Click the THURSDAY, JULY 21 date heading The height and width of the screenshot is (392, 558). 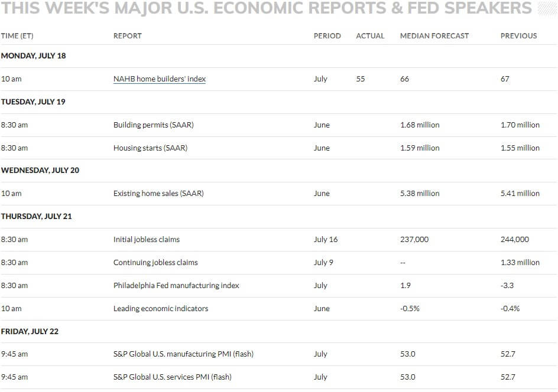(36, 217)
